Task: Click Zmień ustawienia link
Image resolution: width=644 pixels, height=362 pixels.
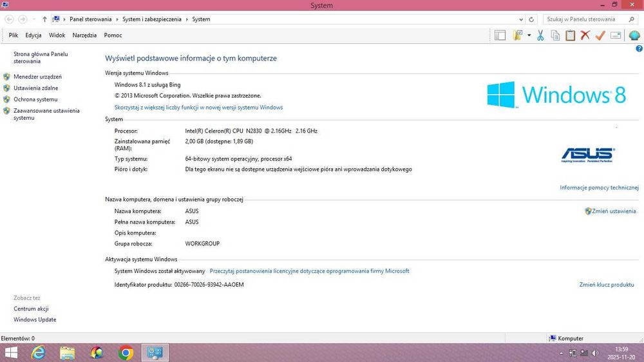Action: [x=614, y=211]
